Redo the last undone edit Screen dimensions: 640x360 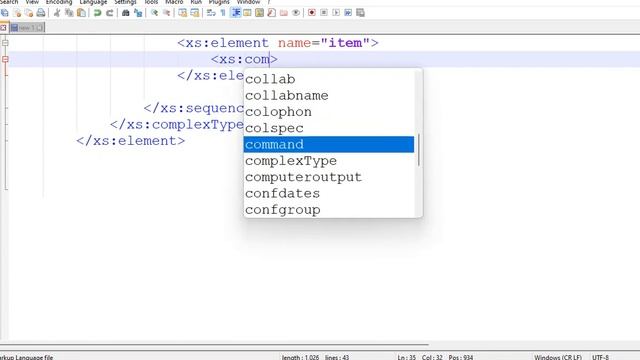(x=109, y=13)
